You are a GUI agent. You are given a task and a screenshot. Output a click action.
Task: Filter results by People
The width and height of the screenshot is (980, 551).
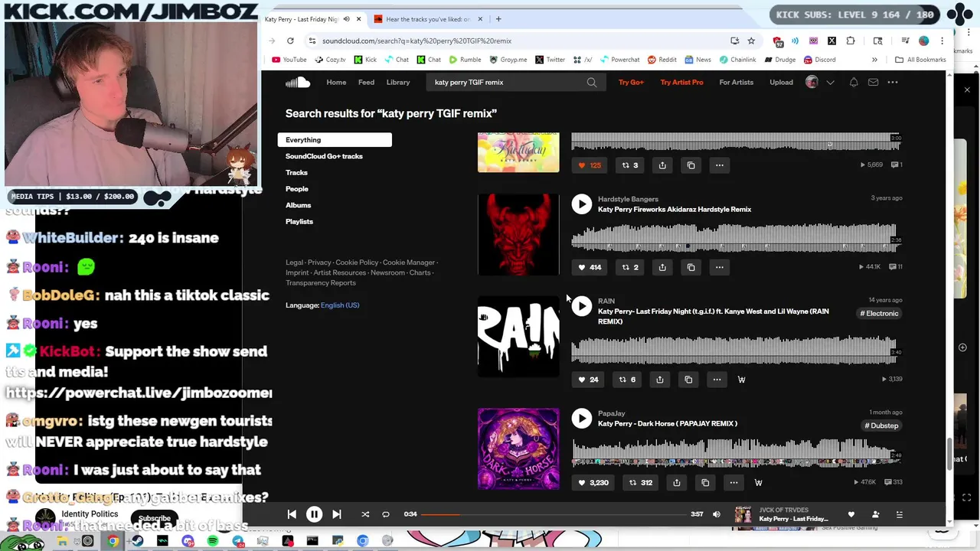(297, 189)
